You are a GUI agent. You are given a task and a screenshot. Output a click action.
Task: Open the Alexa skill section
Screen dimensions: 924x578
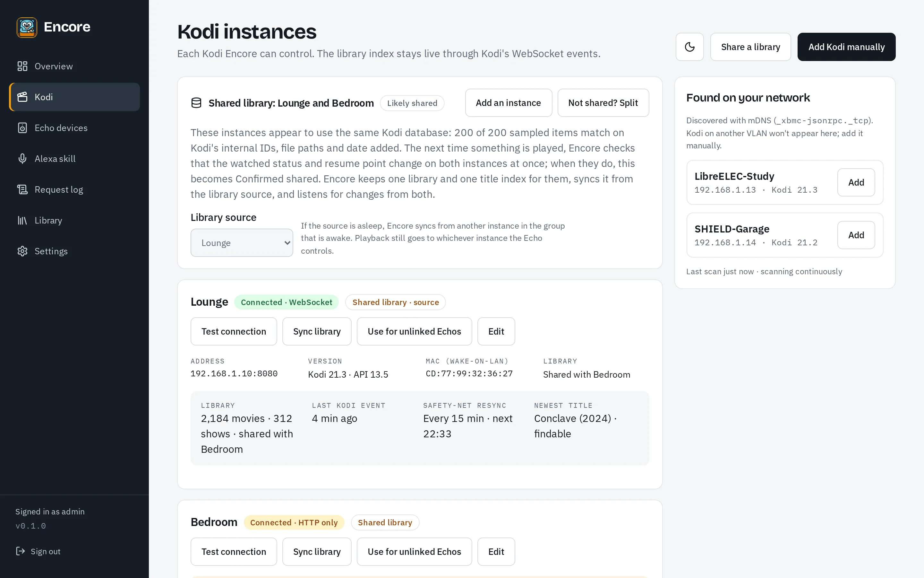[x=74, y=159]
